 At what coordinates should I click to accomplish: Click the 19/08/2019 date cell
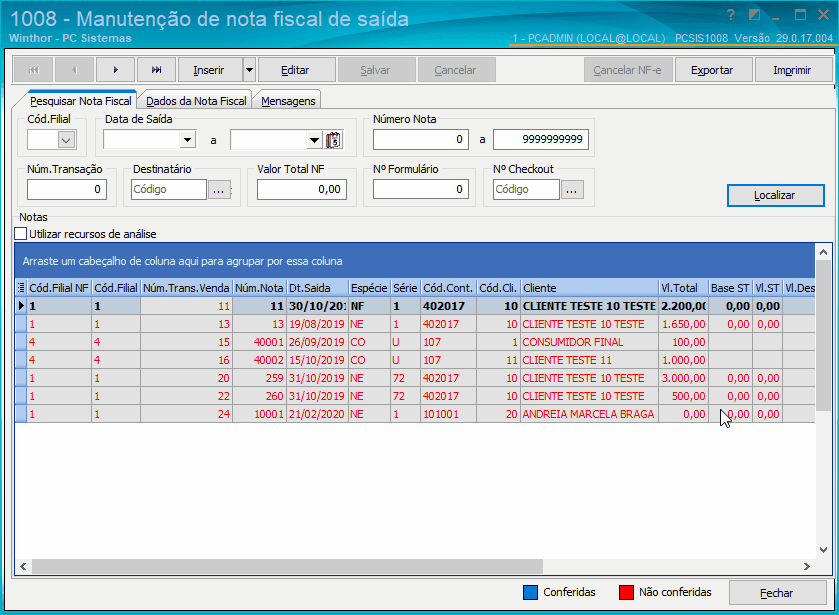click(x=317, y=324)
